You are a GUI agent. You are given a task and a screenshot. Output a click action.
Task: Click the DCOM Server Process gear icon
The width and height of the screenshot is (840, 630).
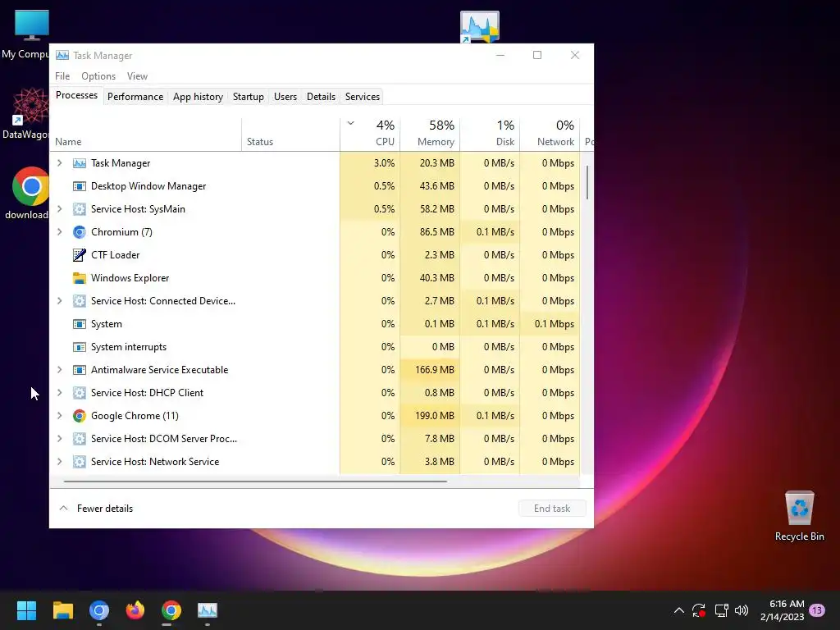tap(80, 439)
